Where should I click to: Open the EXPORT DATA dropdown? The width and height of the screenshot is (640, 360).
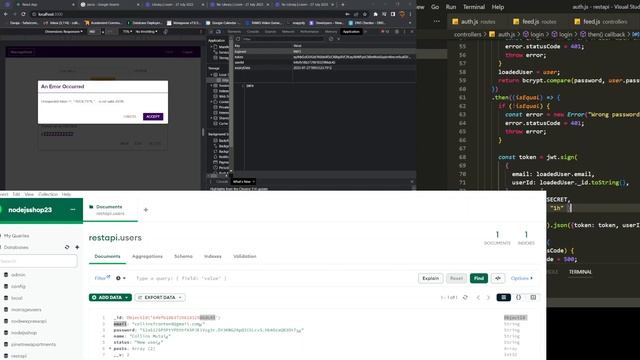[x=160, y=297]
